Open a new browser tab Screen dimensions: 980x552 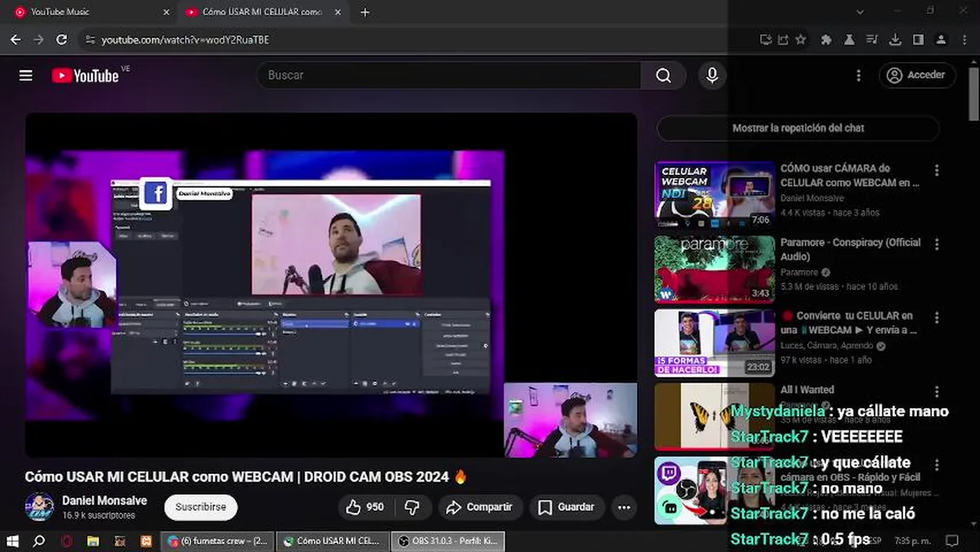(365, 12)
